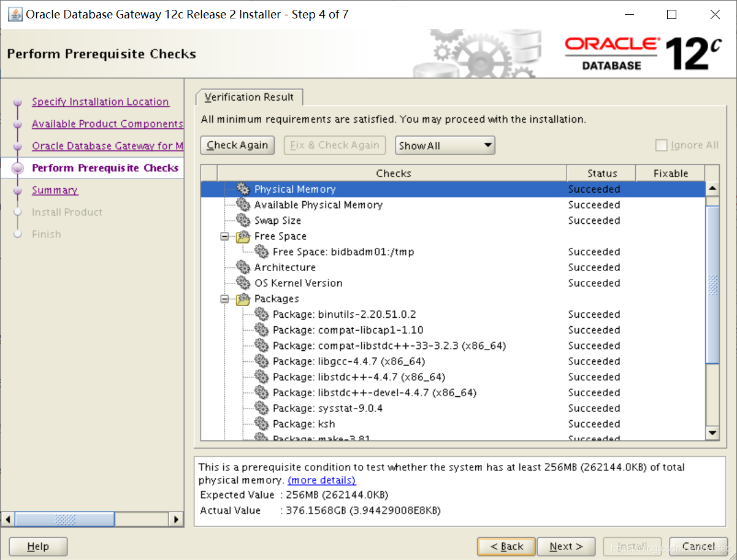Click the Back button
The height and width of the screenshot is (560, 737).
coord(506,547)
